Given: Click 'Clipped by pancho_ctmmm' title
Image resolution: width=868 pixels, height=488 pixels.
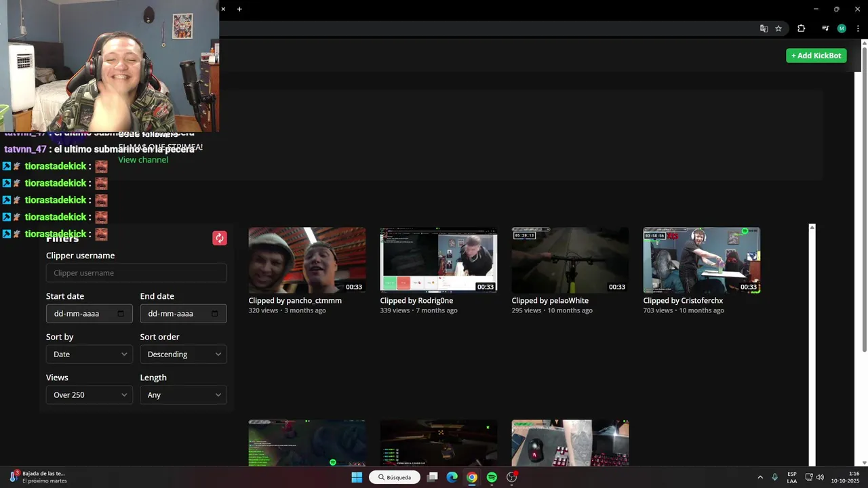Looking at the screenshot, I should pos(295,301).
